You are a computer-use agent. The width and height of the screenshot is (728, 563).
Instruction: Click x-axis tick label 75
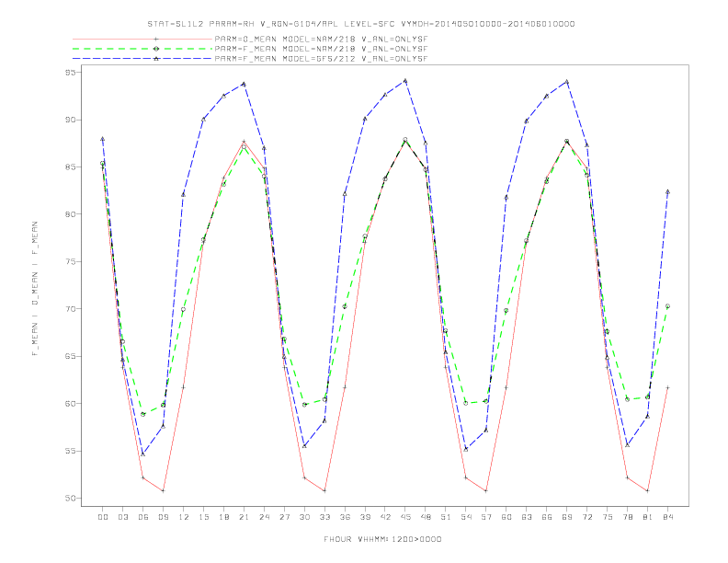608,517
